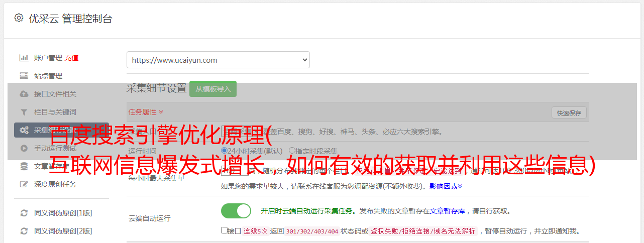This screenshot has height=243, width=644.
Task: Click the red 充值 recharge link
Action: coord(71,58)
